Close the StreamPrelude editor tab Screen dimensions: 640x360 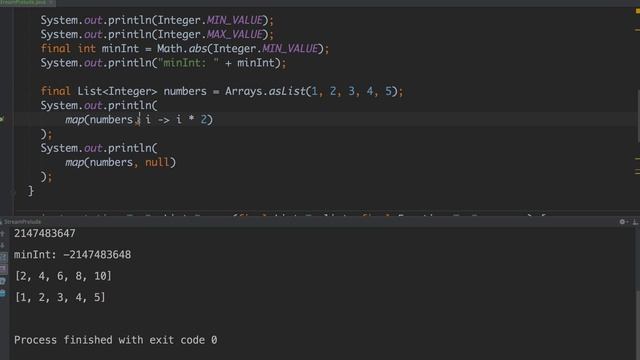[x=51, y=2]
